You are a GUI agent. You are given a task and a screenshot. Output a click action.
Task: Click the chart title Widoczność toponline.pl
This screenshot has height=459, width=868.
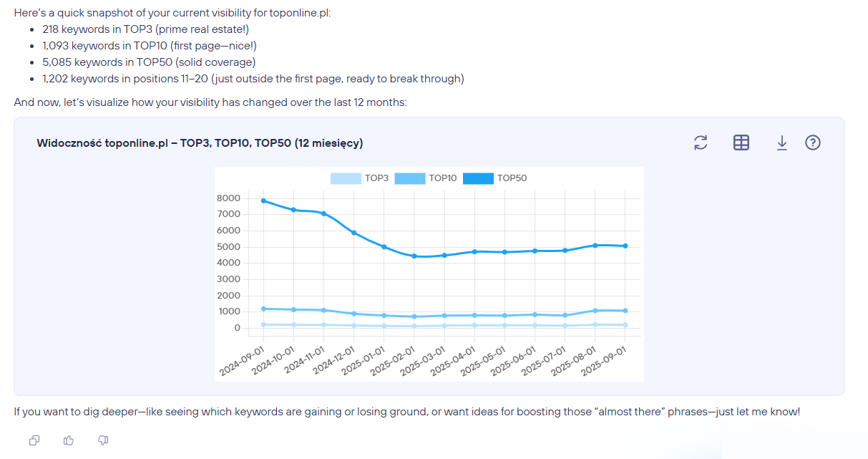point(200,143)
